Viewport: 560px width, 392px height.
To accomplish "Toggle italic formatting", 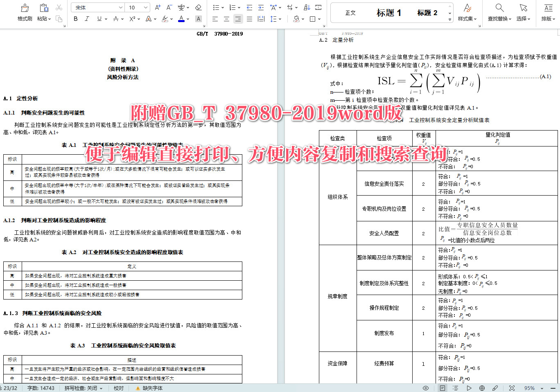I will (86, 19).
